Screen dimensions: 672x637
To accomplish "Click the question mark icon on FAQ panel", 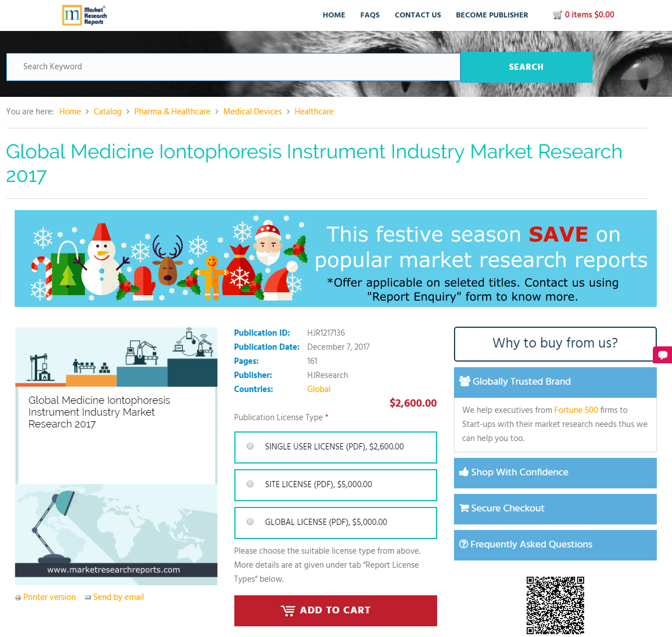I will click(463, 544).
